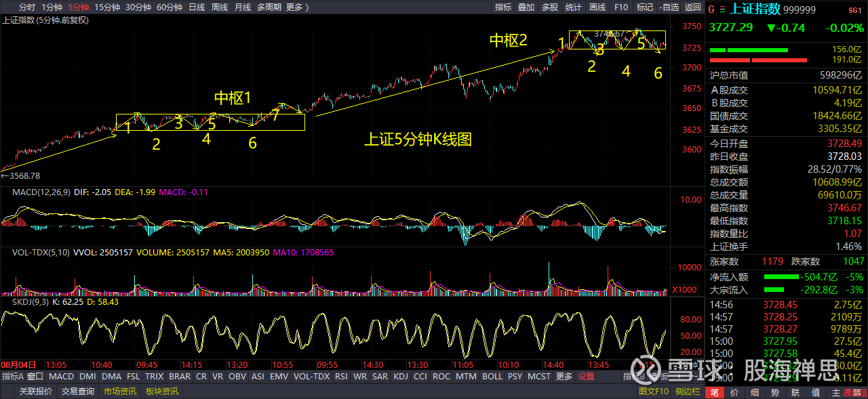Select the 势 trend tab

(x=775, y=392)
